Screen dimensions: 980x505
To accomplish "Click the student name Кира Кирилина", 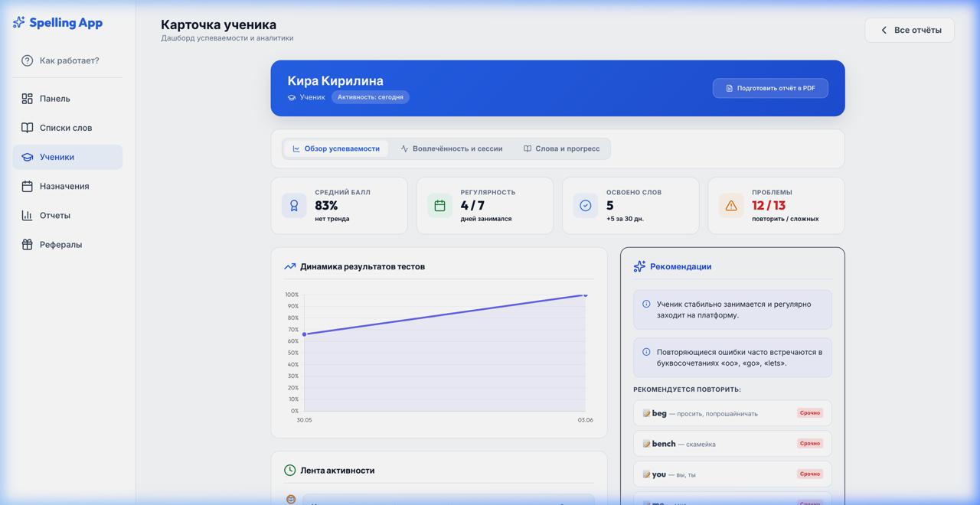I will tap(335, 80).
